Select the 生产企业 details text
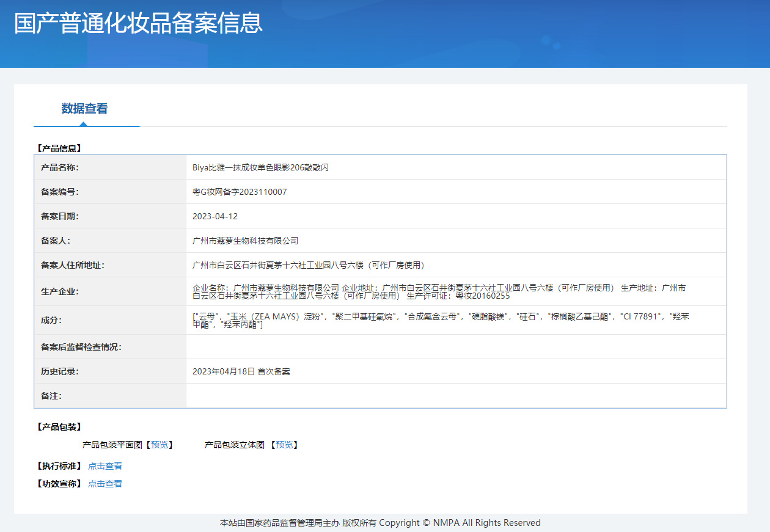 (440, 291)
